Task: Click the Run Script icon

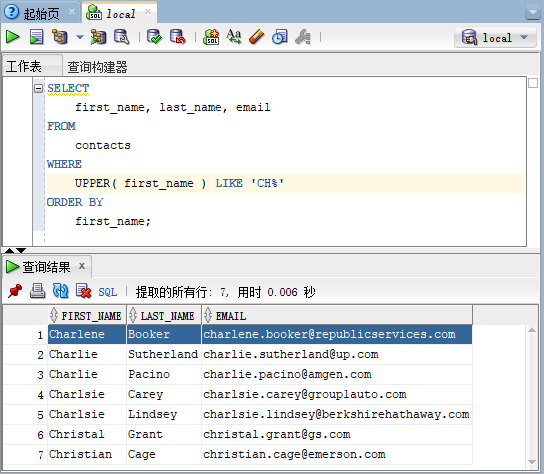Action: 36,37
